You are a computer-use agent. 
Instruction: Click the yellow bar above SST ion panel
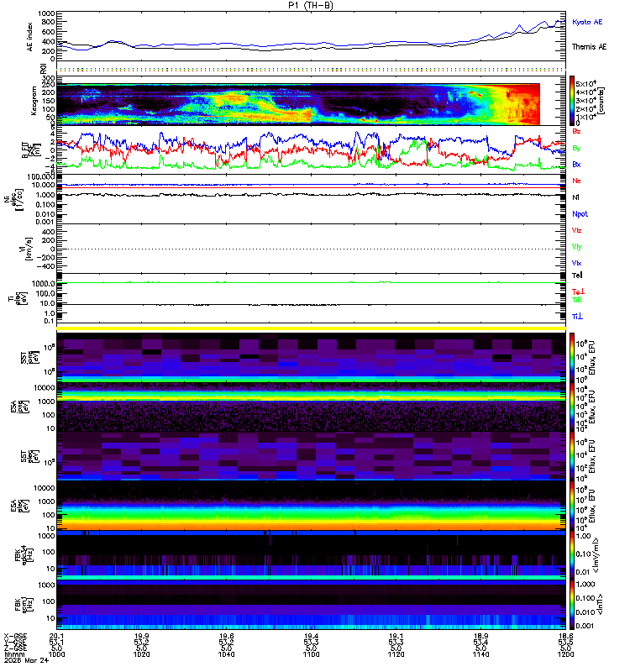pyautogui.click(x=311, y=328)
